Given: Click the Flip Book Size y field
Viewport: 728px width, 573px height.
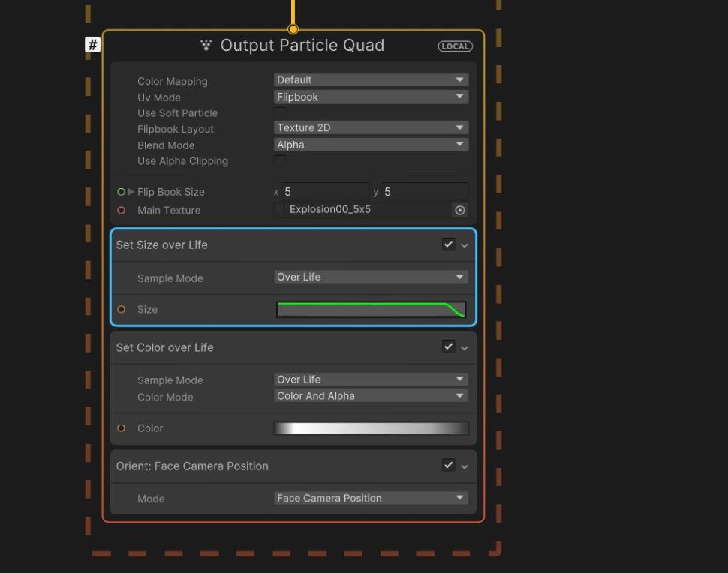Looking at the screenshot, I should coord(425,191).
